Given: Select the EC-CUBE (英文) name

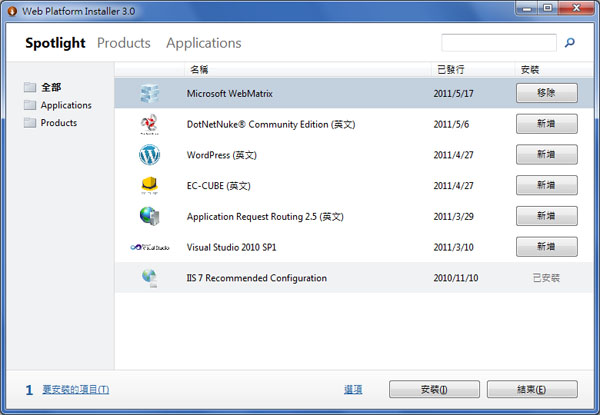Looking at the screenshot, I should [x=218, y=186].
